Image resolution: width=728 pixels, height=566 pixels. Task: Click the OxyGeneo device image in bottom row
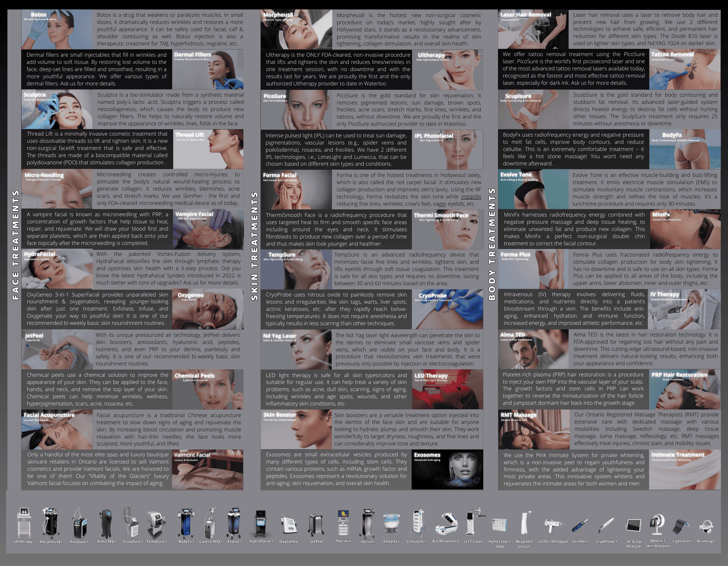(289, 525)
